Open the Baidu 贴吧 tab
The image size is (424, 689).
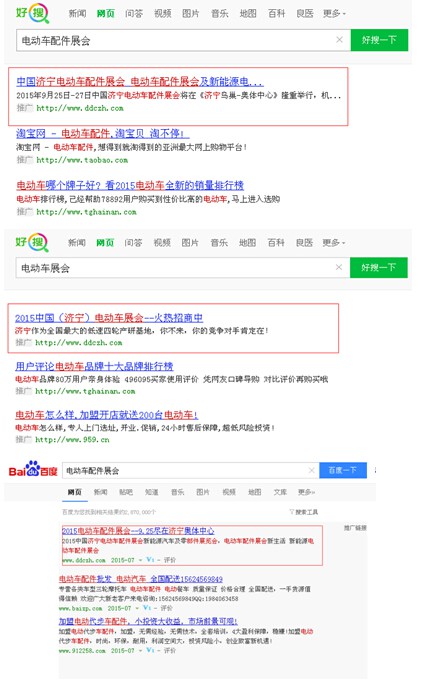[x=126, y=492]
